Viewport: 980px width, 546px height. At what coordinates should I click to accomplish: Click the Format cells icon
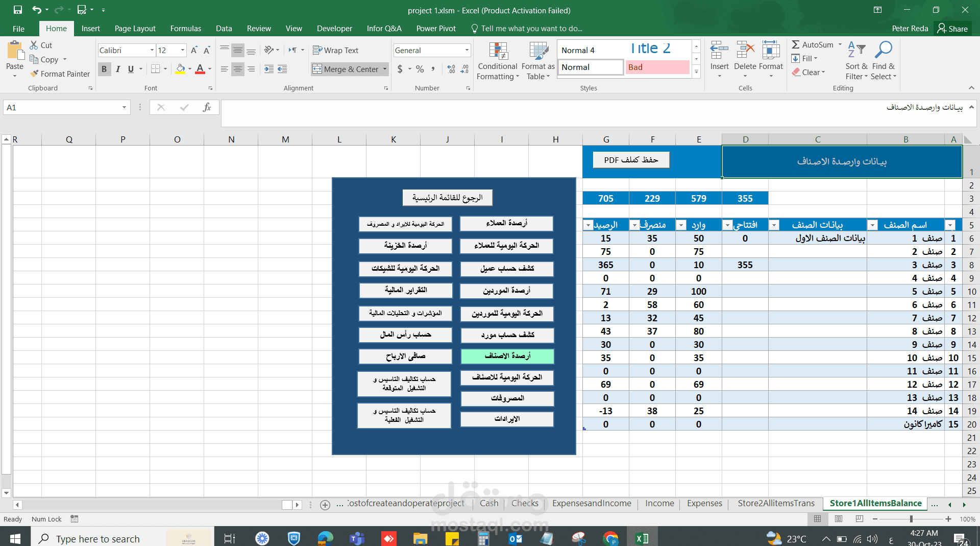[x=771, y=51]
